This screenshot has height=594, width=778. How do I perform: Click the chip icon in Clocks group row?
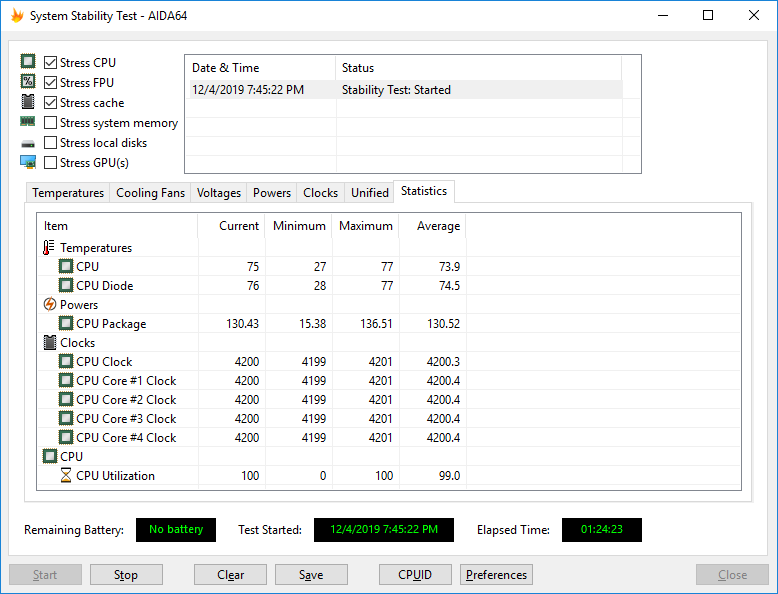(x=50, y=342)
